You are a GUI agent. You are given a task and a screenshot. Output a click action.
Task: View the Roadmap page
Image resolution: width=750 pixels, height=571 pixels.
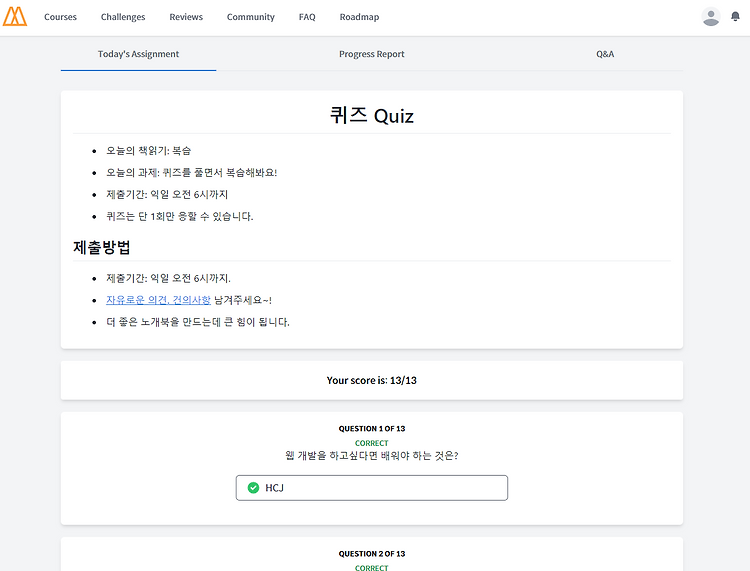point(359,17)
